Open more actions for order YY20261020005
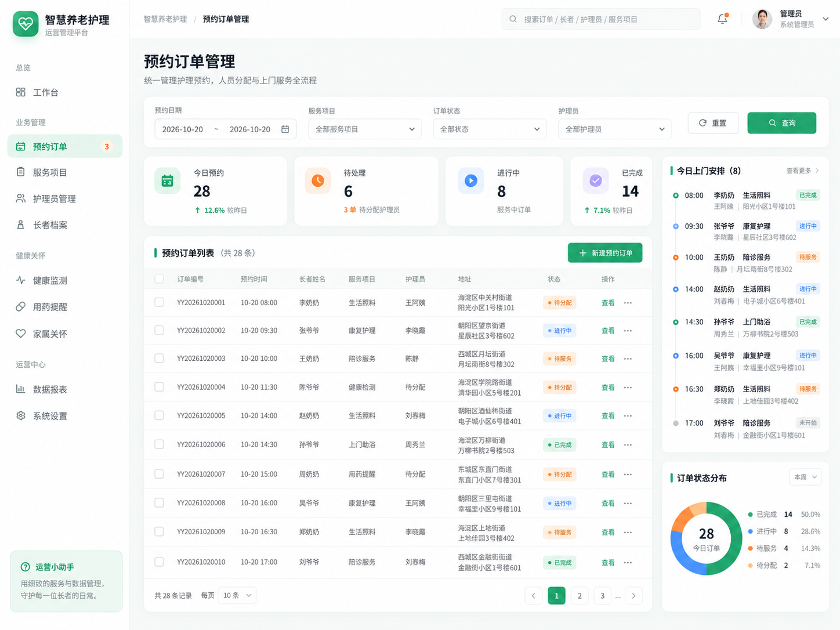The image size is (840, 630). [628, 416]
